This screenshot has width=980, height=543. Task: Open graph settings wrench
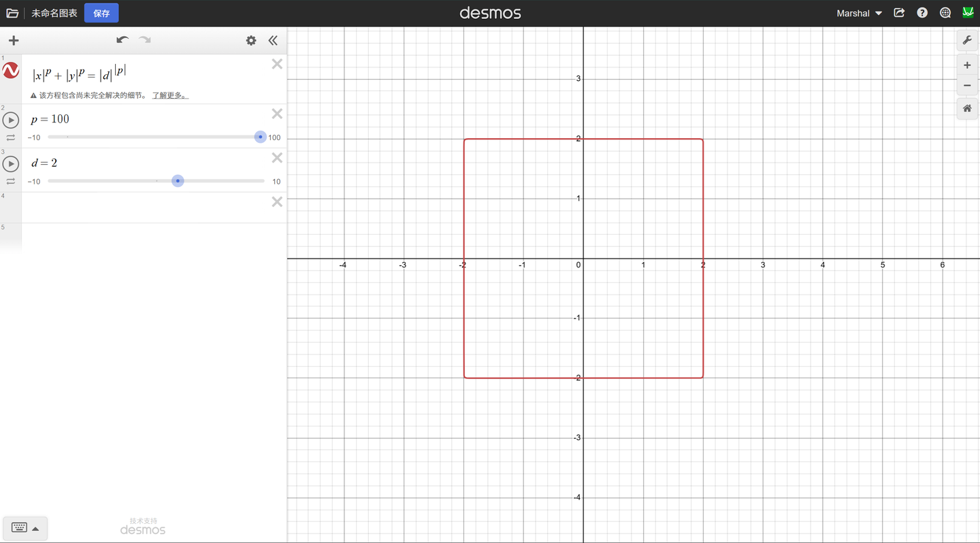[x=967, y=41]
